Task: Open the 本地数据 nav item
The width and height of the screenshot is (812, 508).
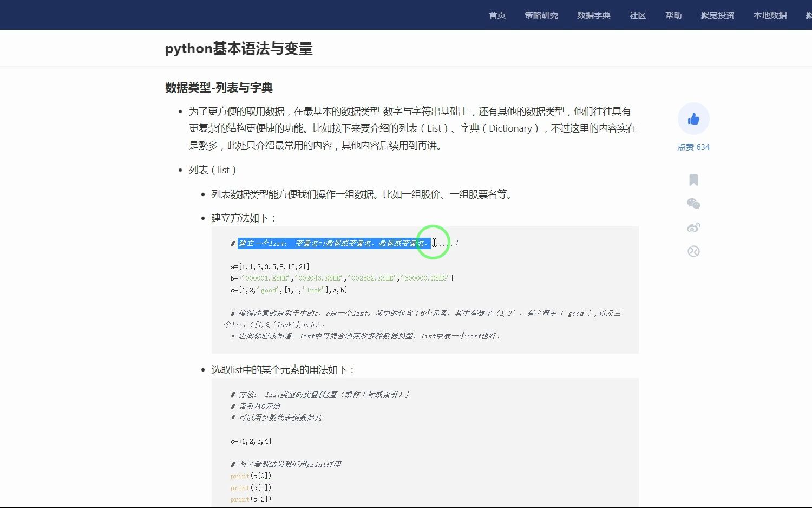Action: click(x=770, y=15)
